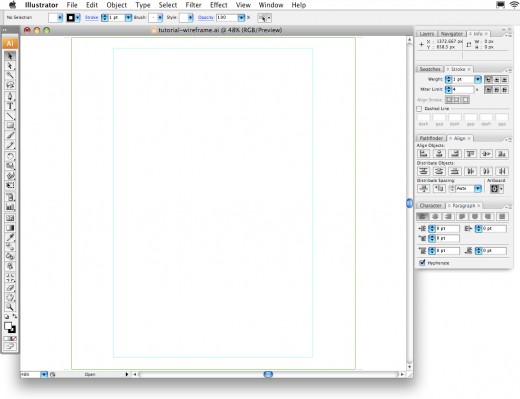Choose the Magic Wand tool
The height and width of the screenshot is (399, 520).
click(10, 75)
